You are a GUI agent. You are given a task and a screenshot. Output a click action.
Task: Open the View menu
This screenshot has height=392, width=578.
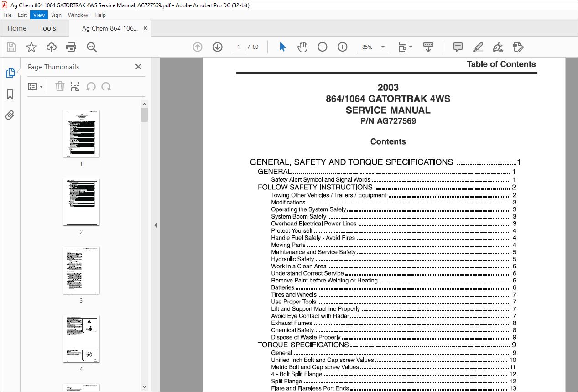(x=39, y=15)
